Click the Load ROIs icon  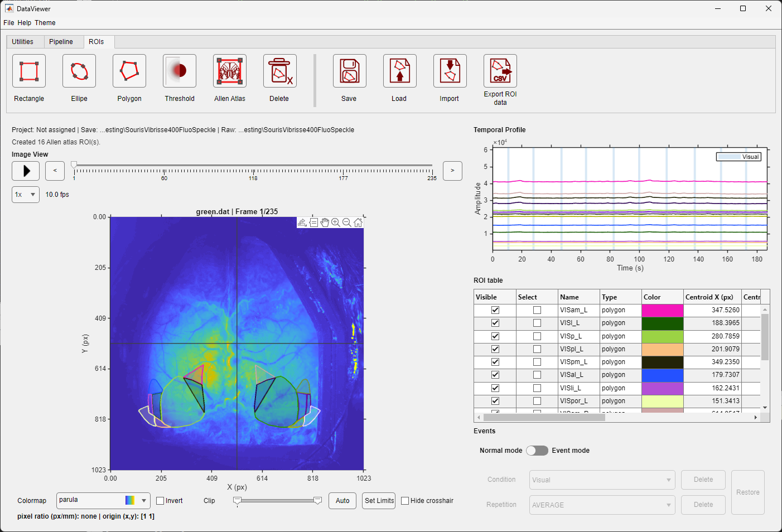[400, 71]
